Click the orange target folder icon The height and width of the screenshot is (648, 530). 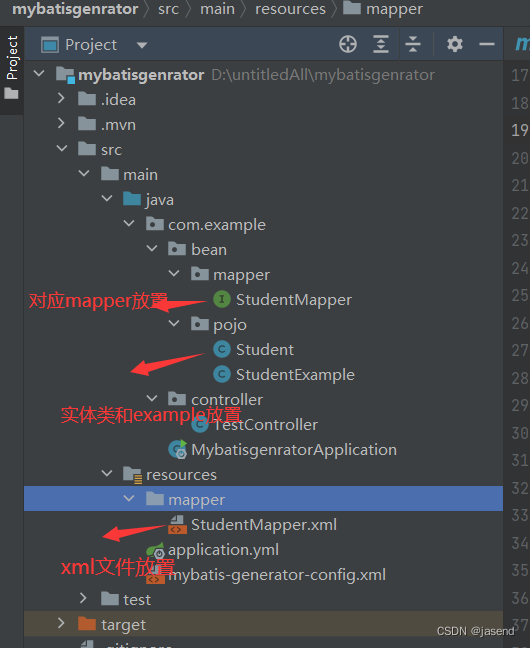click(x=87, y=623)
